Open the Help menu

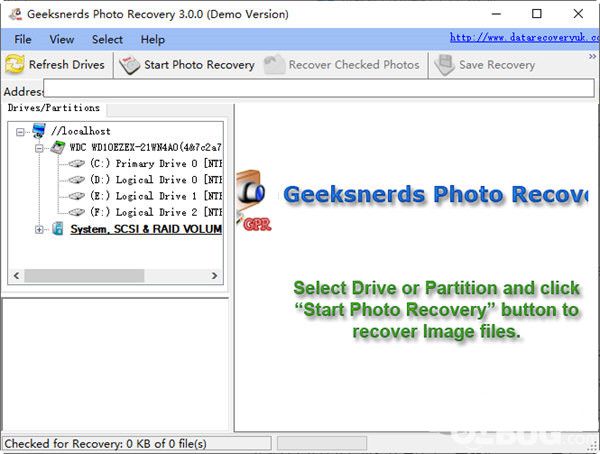[153, 39]
